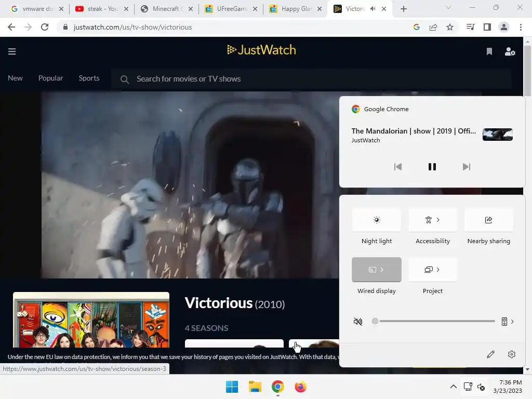
Task: Click the Mandalorian trailer video
Action: point(190,185)
